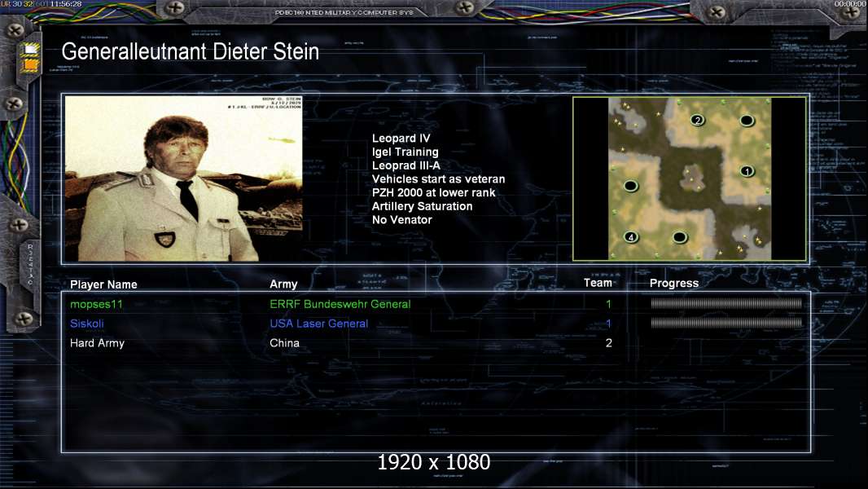Click the ERRF Bundeswehr General army entry

click(x=340, y=304)
